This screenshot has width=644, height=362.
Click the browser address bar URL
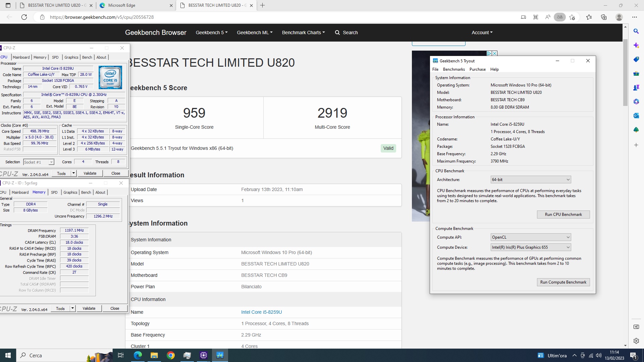(x=102, y=17)
